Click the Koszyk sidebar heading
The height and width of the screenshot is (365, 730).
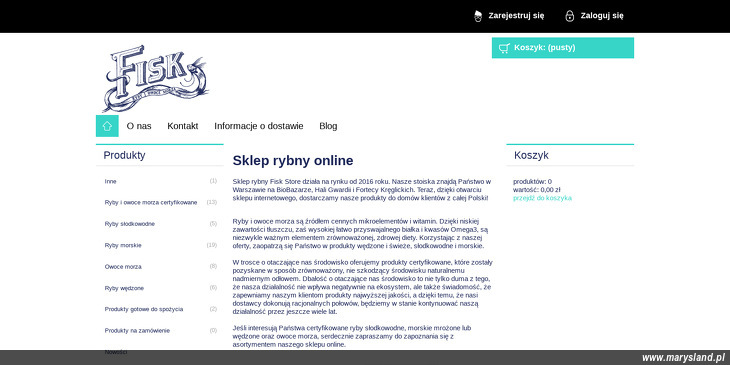point(531,155)
